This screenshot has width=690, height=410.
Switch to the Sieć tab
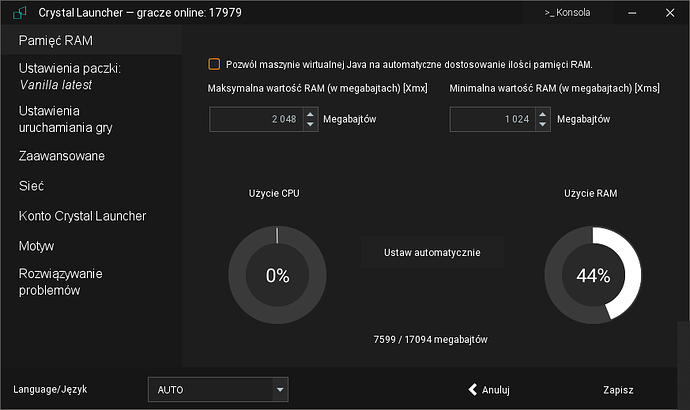(31, 186)
